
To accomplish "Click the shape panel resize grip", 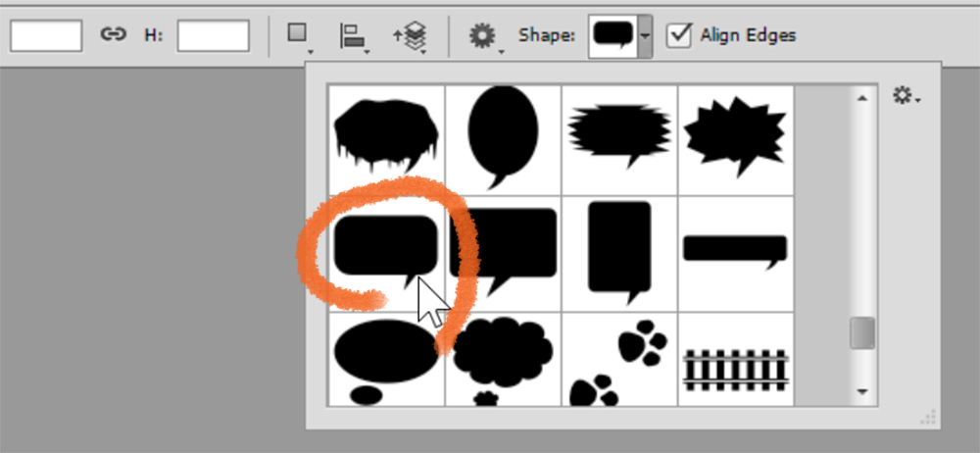I will coord(929,417).
